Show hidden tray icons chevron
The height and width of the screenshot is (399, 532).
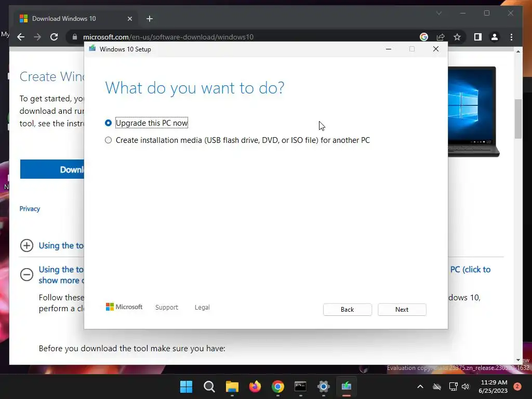click(420, 387)
